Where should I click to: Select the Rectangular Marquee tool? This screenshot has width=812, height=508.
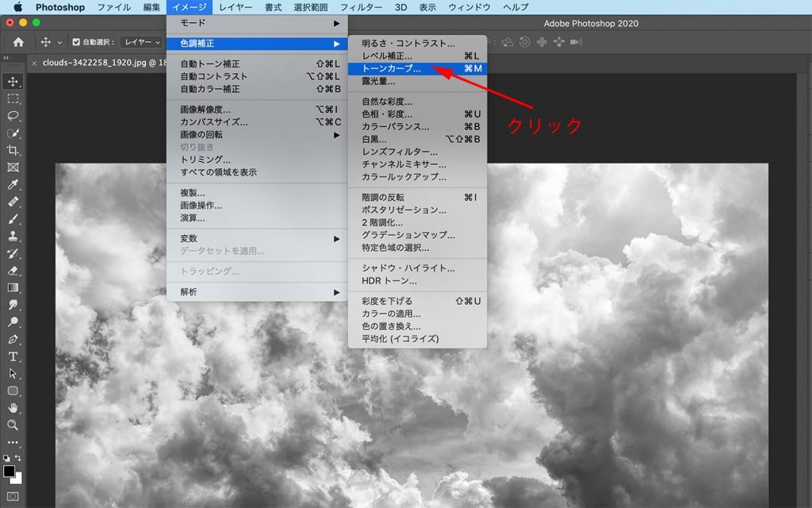click(x=13, y=98)
